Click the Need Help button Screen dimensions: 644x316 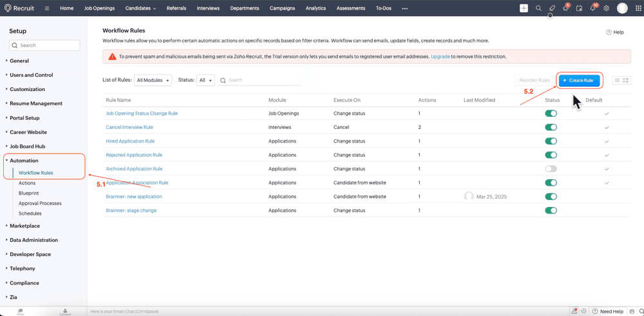coord(608,311)
